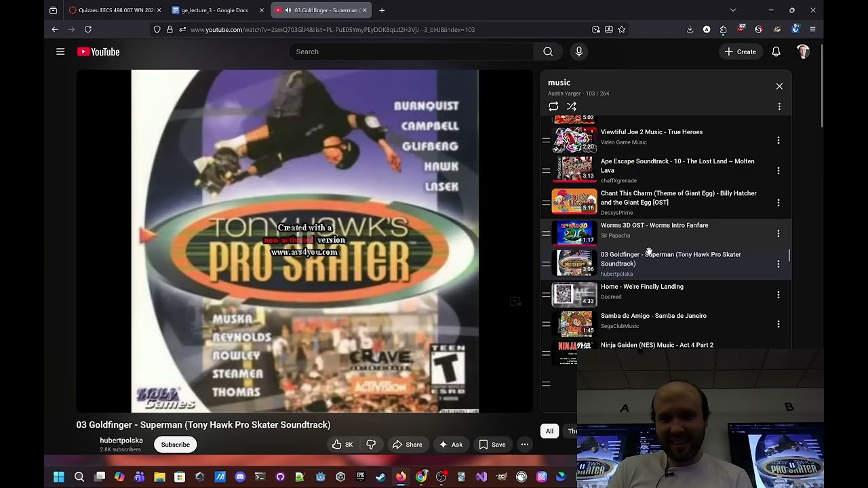Play Worms 3D OST - Worms Intro Fanfare

(x=654, y=225)
